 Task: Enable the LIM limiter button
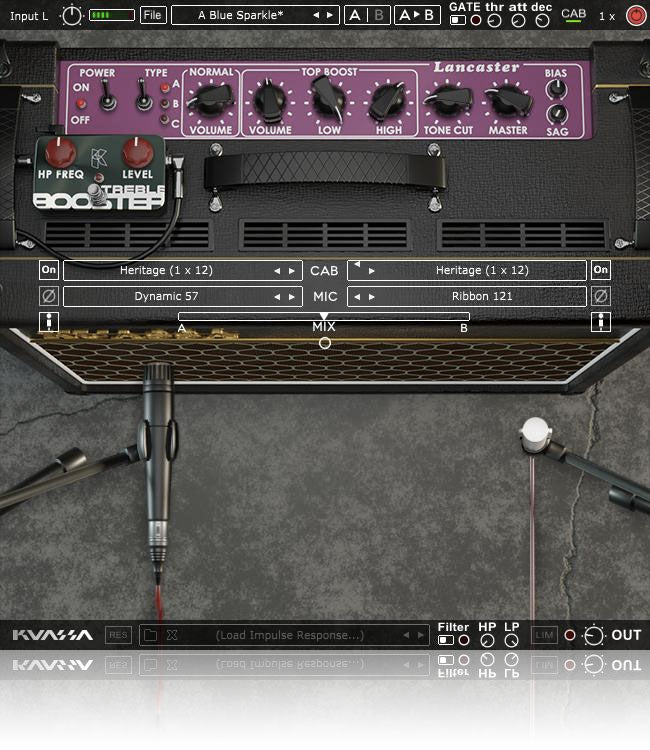tap(544, 635)
